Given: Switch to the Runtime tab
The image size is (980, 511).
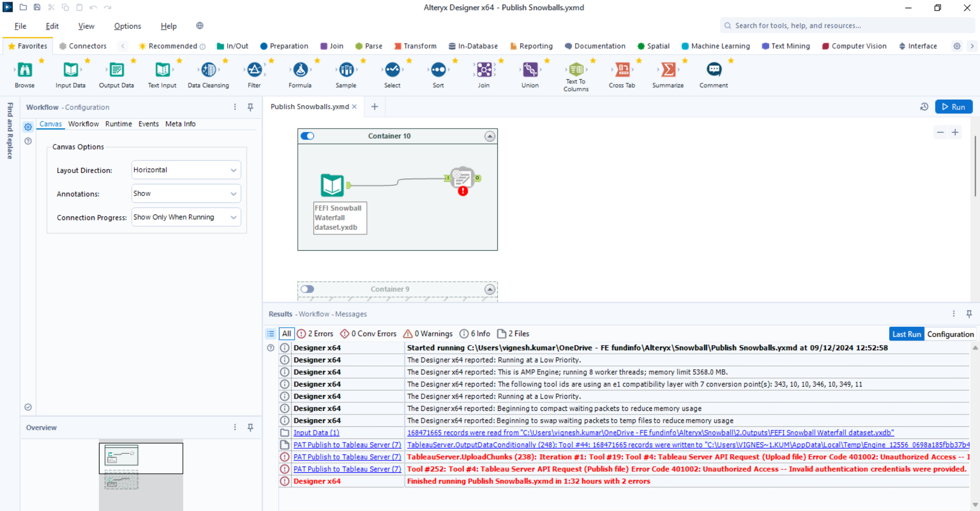Looking at the screenshot, I should tap(118, 124).
